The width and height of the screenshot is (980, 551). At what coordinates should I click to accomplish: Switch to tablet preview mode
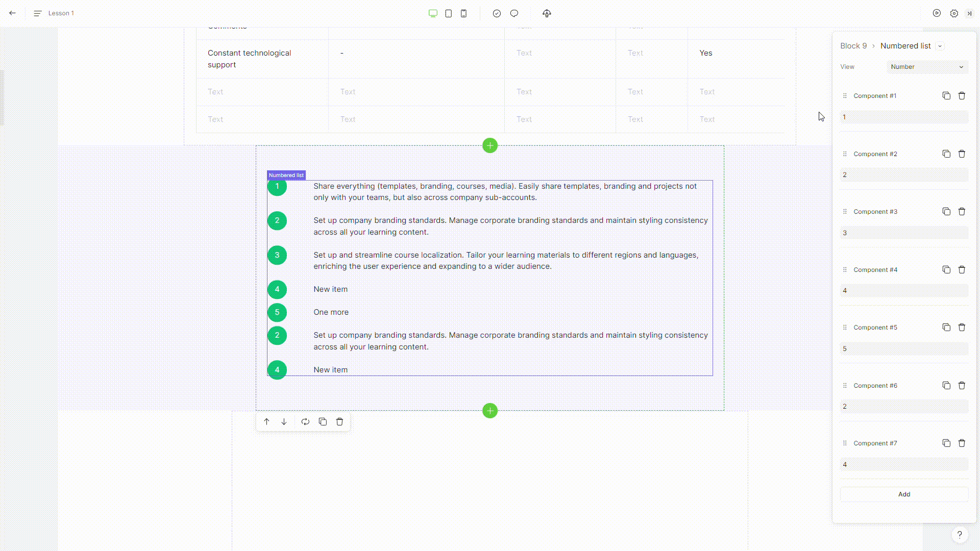[x=448, y=13]
